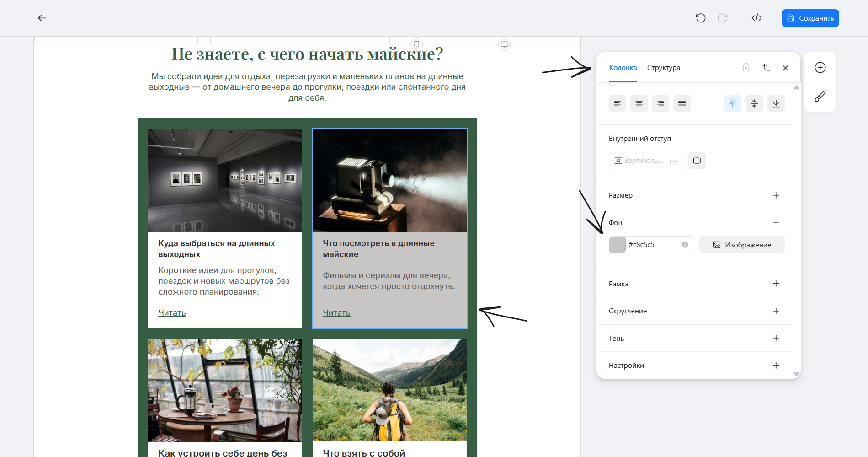Open the Структура tab
The width and height of the screenshot is (868, 457).
click(663, 67)
